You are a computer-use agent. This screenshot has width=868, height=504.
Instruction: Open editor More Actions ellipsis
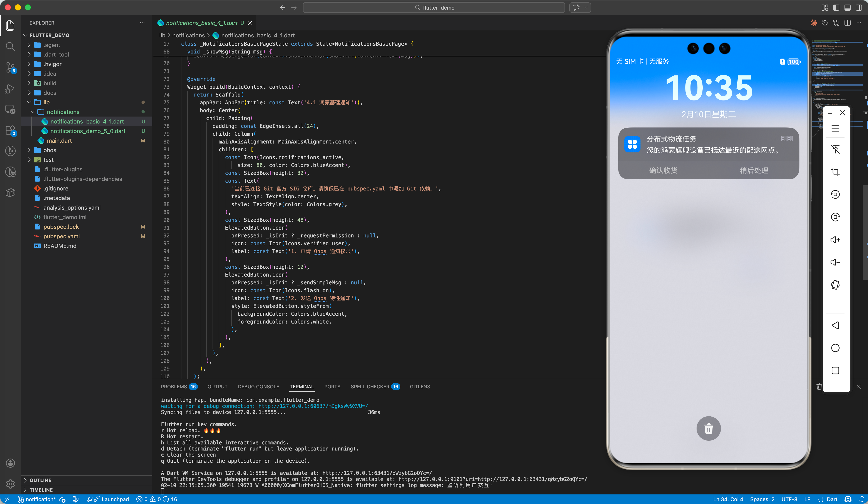click(859, 23)
